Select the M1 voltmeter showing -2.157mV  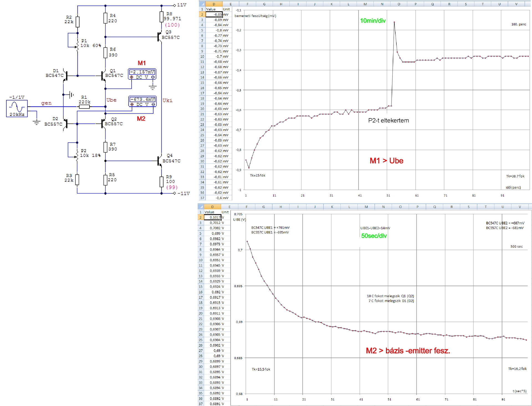142,74
